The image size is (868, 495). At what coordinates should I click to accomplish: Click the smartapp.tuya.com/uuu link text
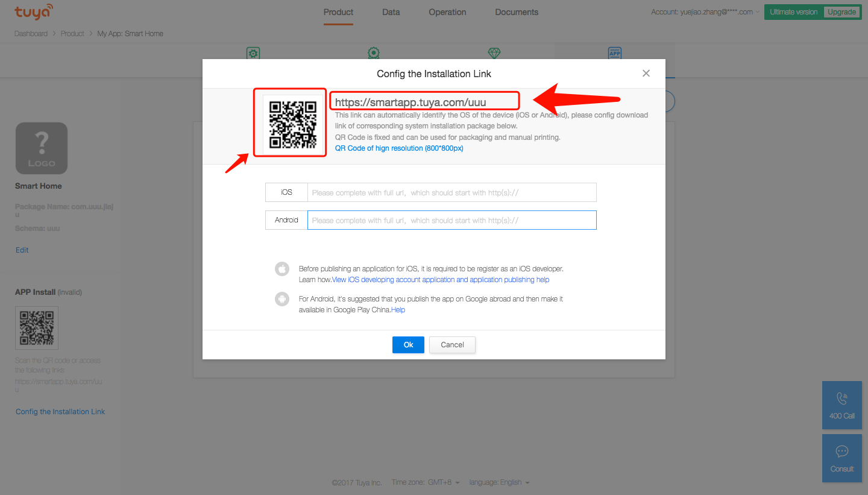pos(410,102)
